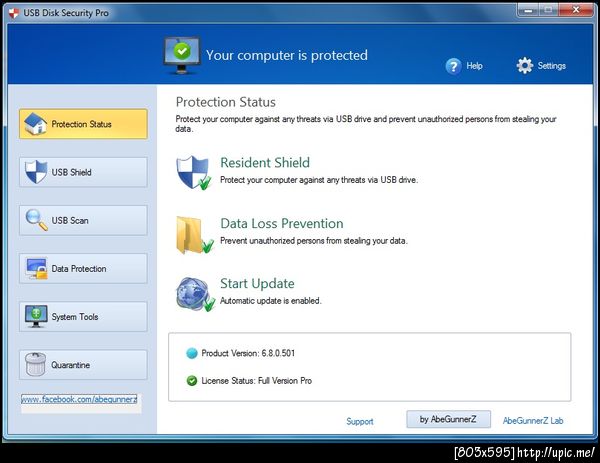Click the License Status: Full Version Pro text
The width and height of the screenshot is (600, 463).
256,381
